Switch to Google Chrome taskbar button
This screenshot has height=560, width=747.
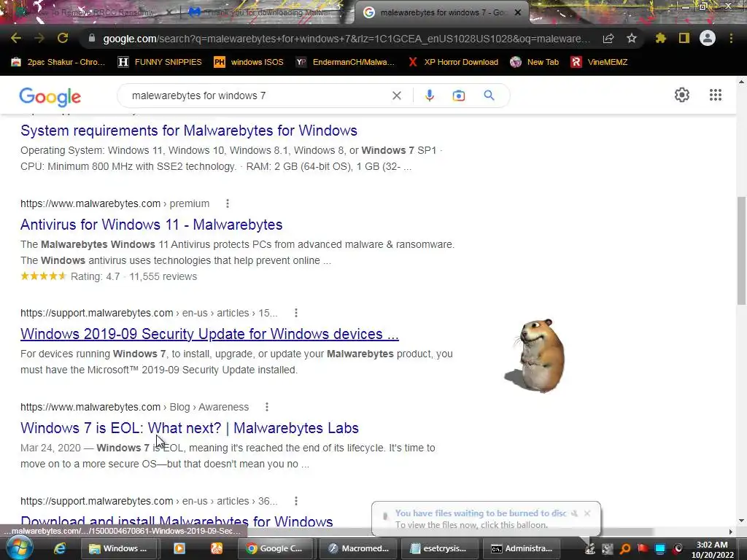(x=277, y=548)
